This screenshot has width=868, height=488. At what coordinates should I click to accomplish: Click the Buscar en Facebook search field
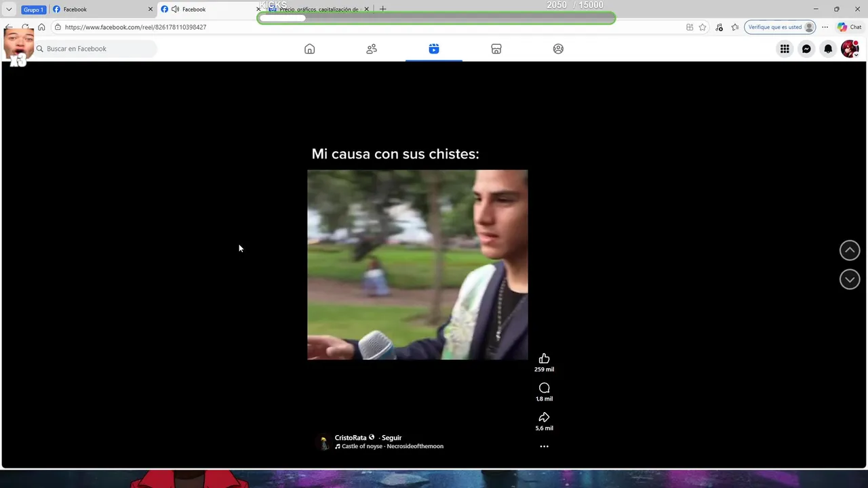click(x=95, y=49)
